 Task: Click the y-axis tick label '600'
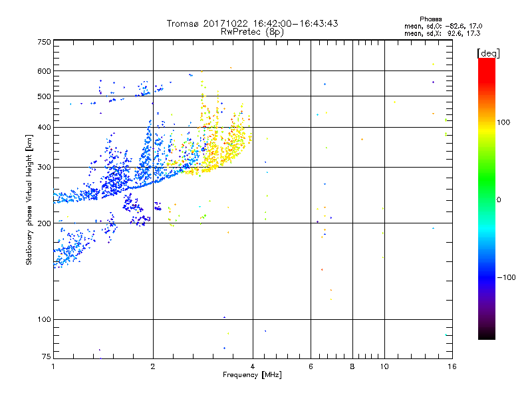point(44,71)
